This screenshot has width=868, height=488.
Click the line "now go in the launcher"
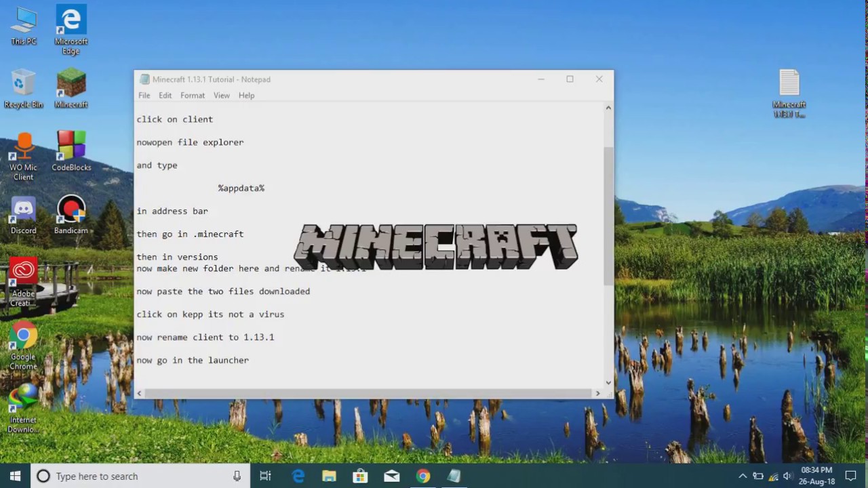[x=193, y=361]
